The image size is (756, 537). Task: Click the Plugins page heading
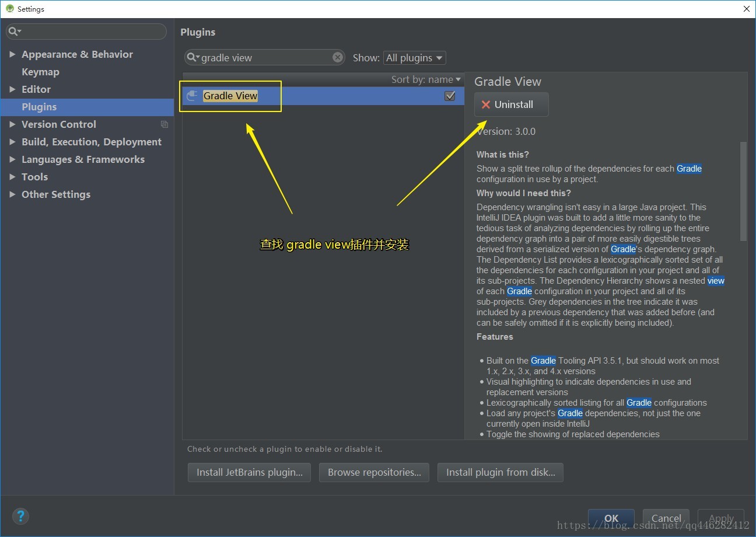(198, 32)
